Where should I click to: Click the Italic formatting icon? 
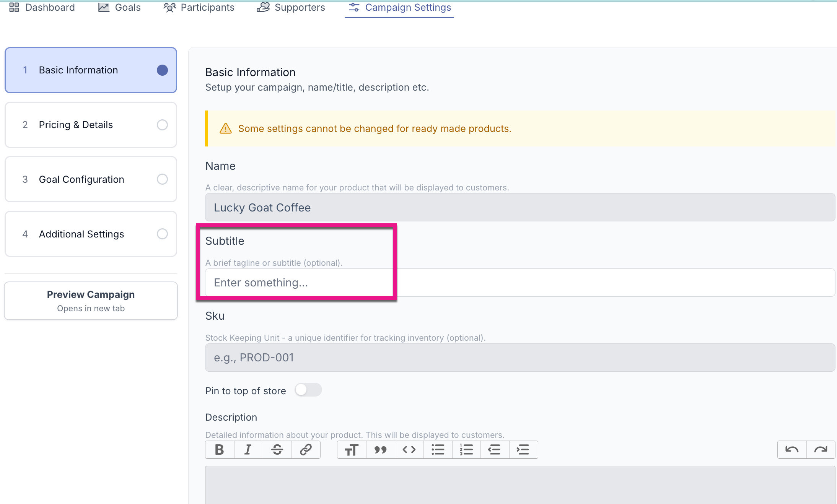(248, 450)
